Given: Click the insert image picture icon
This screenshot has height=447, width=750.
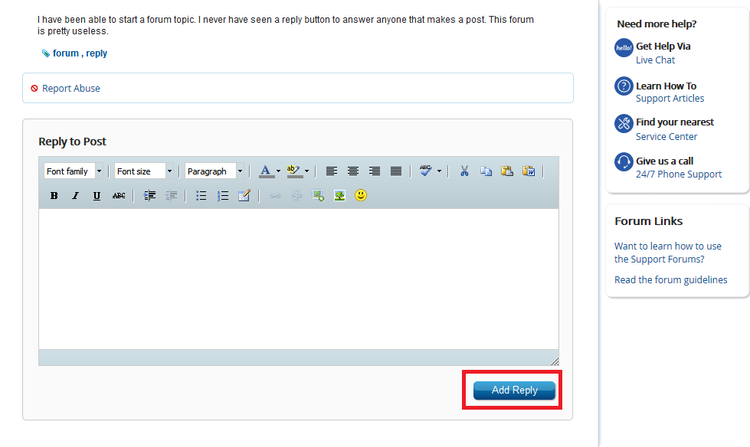Looking at the screenshot, I should point(340,196).
